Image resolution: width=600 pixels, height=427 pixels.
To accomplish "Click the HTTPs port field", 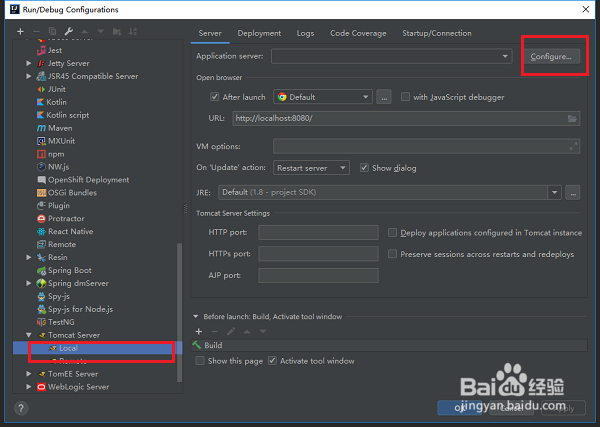I will click(318, 254).
